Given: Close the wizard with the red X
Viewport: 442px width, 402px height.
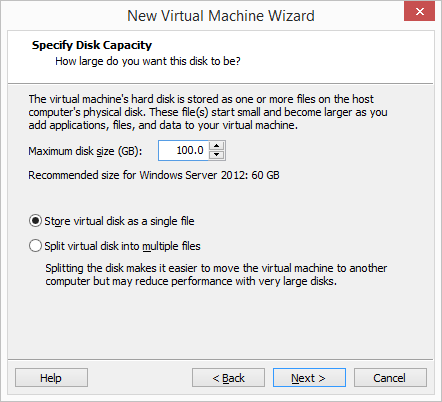Looking at the screenshot, I should coord(419,11).
